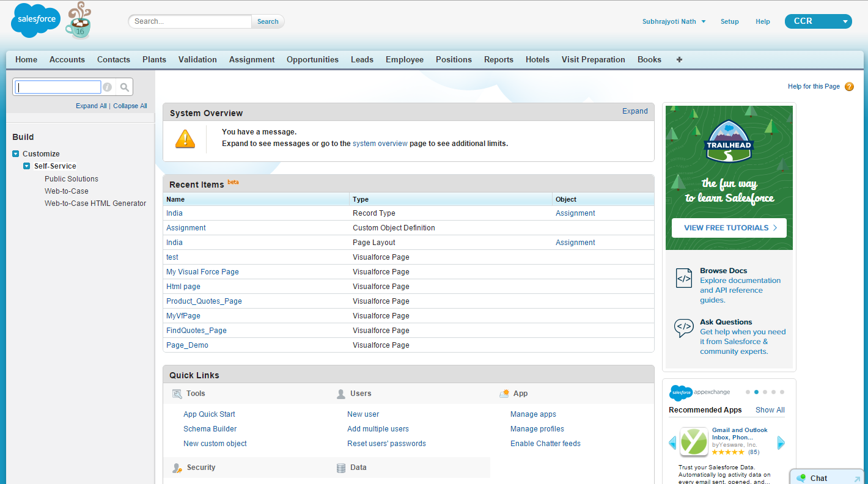
Task: Click the Help link in header
Action: click(763, 21)
